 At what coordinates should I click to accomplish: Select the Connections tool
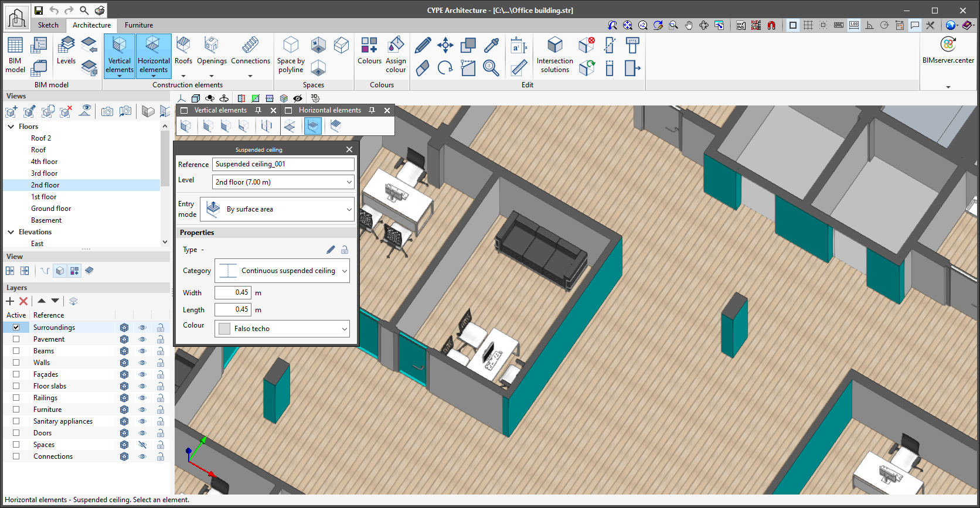click(250, 51)
